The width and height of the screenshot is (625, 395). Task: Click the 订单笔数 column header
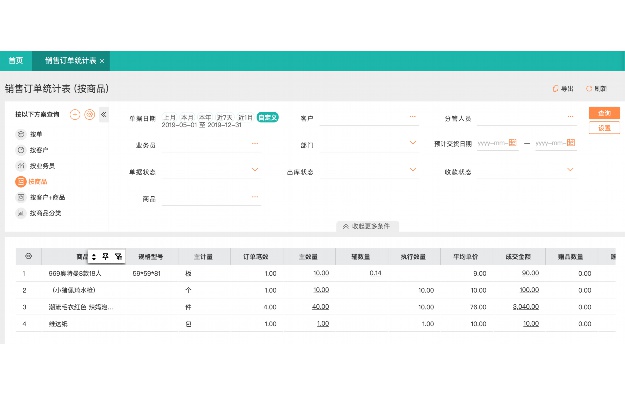[x=256, y=257]
